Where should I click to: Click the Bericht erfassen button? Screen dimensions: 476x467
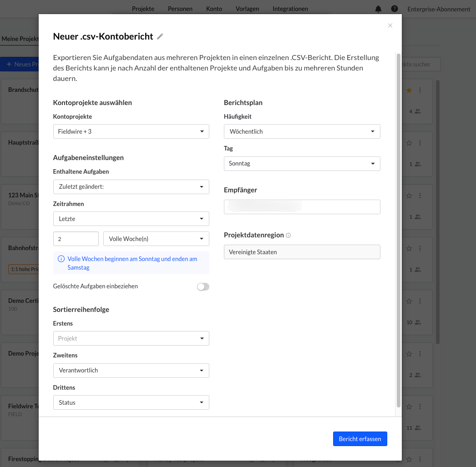coord(360,439)
